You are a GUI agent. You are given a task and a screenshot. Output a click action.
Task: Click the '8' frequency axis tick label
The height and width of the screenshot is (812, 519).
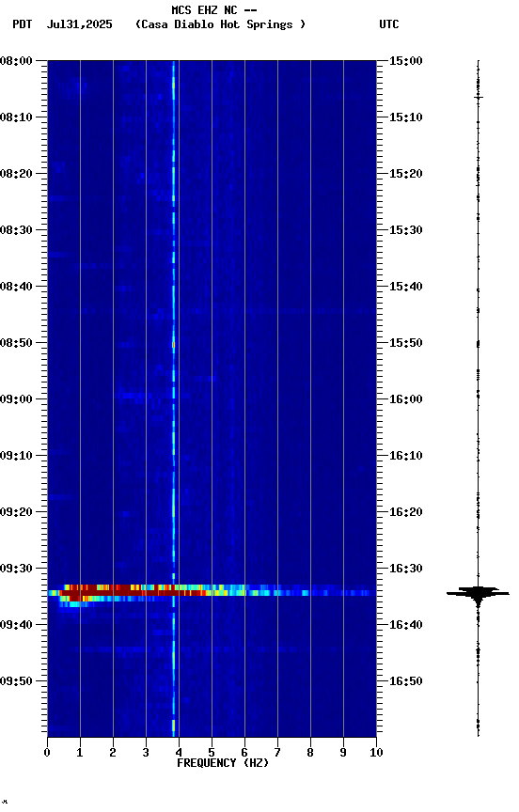click(310, 753)
